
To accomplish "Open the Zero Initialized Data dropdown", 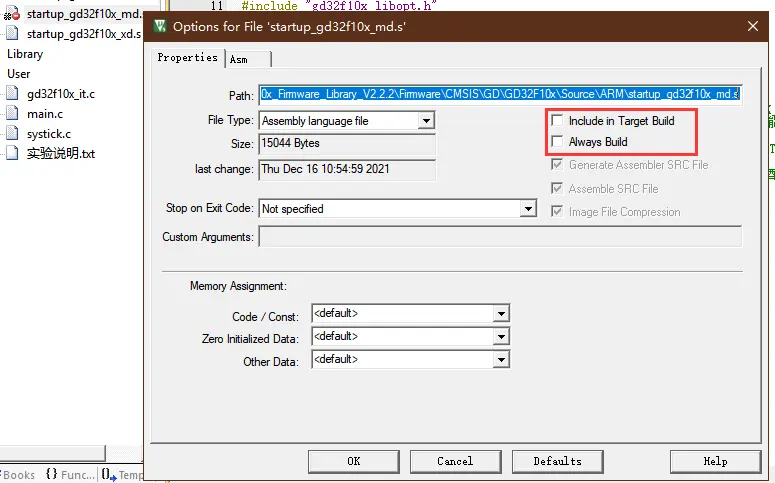I will (x=501, y=337).
